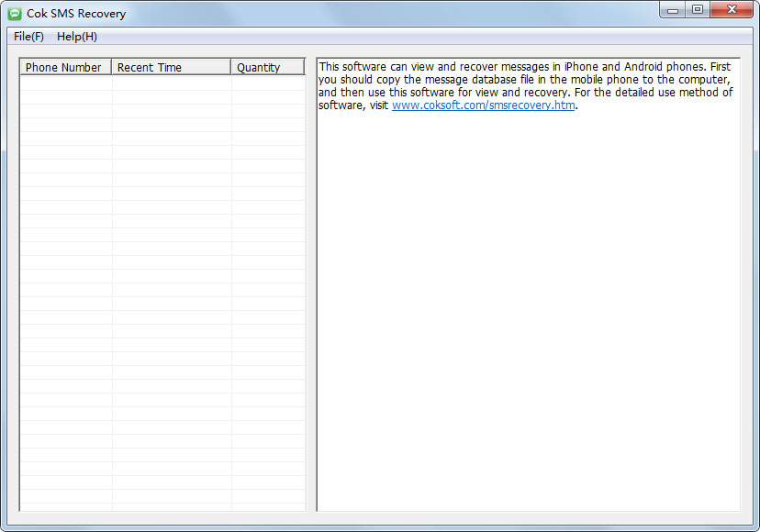Click divider between Recent Time and Quantity
760x532 pixels.
[x=230, y=67]
